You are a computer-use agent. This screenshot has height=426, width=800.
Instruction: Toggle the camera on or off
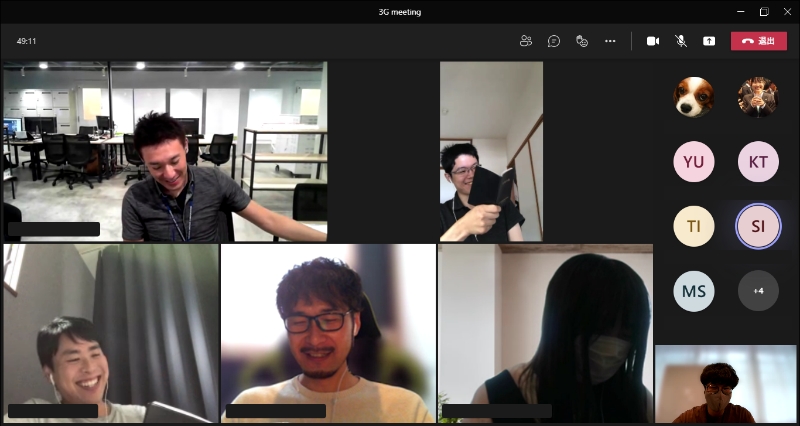pos(653,41)
